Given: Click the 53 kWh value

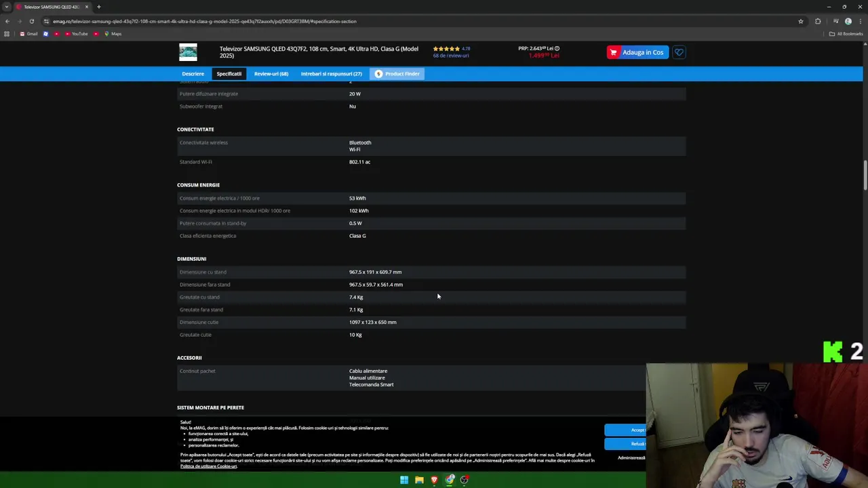Looking at the screenshot, I should (357, 198).
